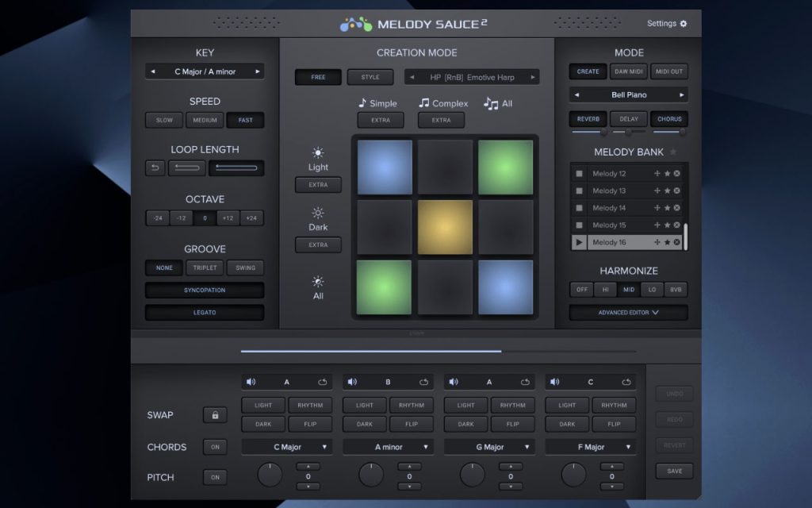
Task: Click loop icon on section B
Action: pos(423,382)
